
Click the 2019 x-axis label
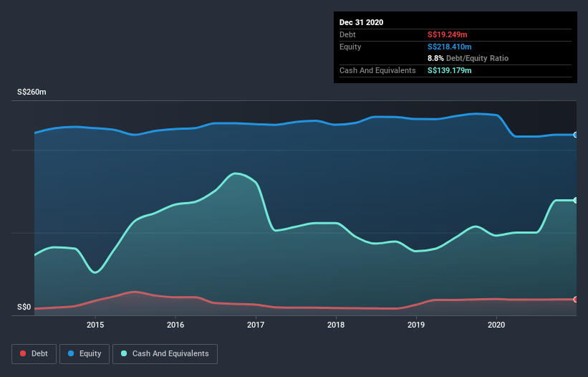[416, 325]
